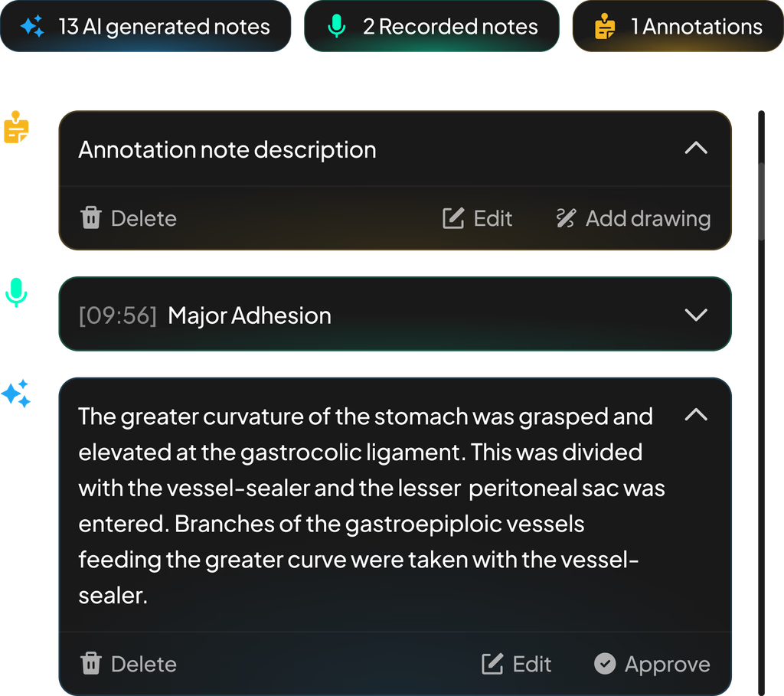Toggle the AI generated notes filter
The height and width of the screenshot is (696, 784).
[146, 27]
